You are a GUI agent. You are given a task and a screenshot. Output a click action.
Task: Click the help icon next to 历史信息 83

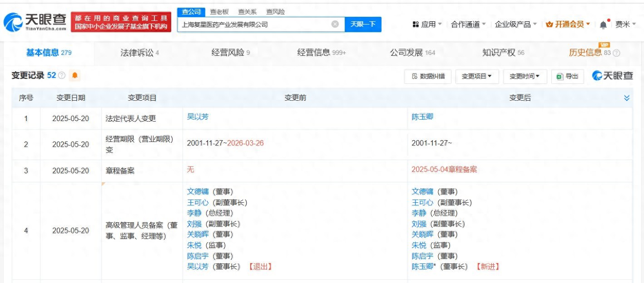[616, 53]
